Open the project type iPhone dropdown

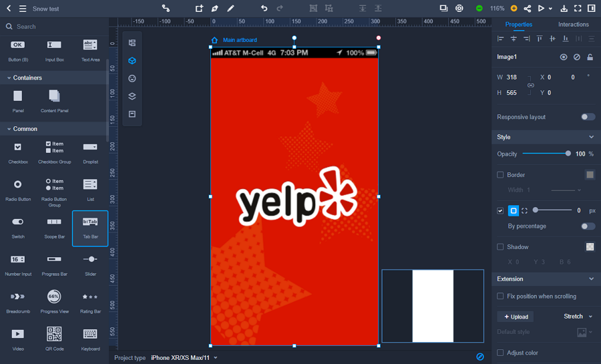point(184,357)
